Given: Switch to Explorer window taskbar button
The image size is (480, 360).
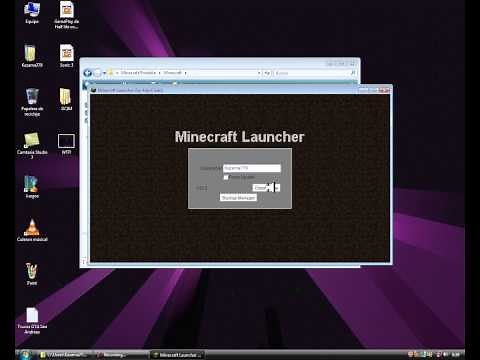Looking at the screenshot, I should tap(63, 355).
